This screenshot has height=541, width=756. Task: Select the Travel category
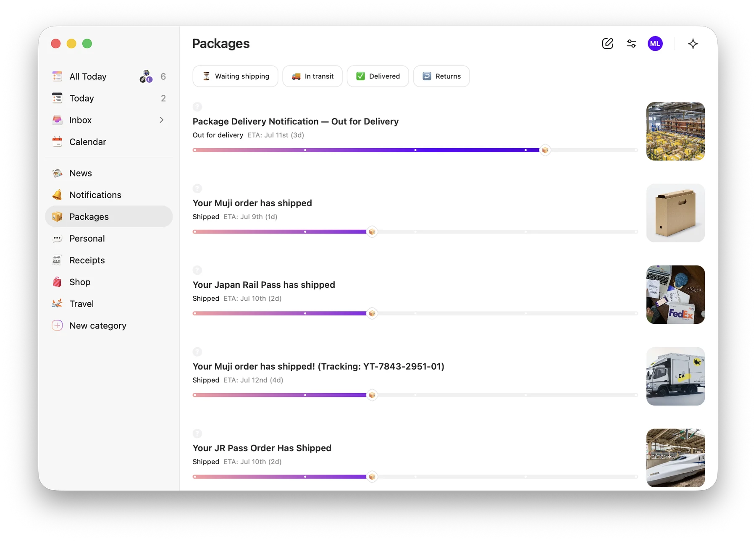pyautogui.click(x=109, y=304)
